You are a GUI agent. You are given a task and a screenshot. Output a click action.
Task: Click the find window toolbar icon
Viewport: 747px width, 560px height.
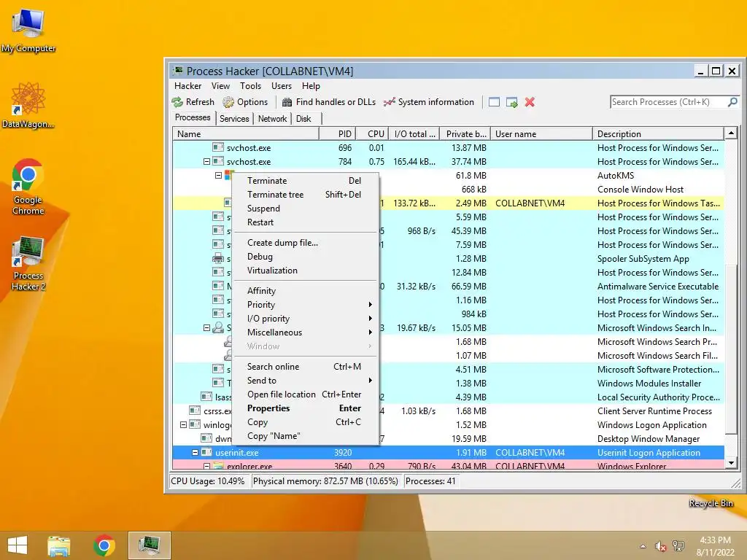pyautogui.click(x=494, y=102)
